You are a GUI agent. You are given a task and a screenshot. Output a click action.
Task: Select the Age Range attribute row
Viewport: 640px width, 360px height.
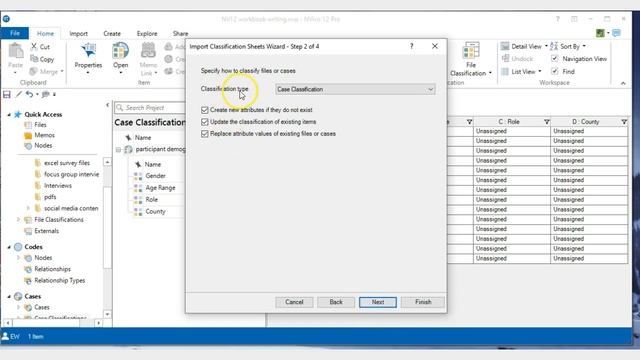[x=160, y=188]
